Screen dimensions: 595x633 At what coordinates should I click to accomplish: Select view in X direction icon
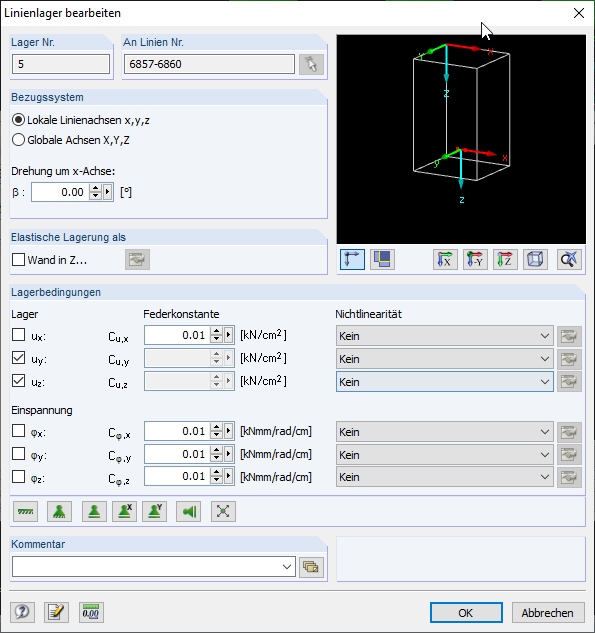click(x=445, y=259)
